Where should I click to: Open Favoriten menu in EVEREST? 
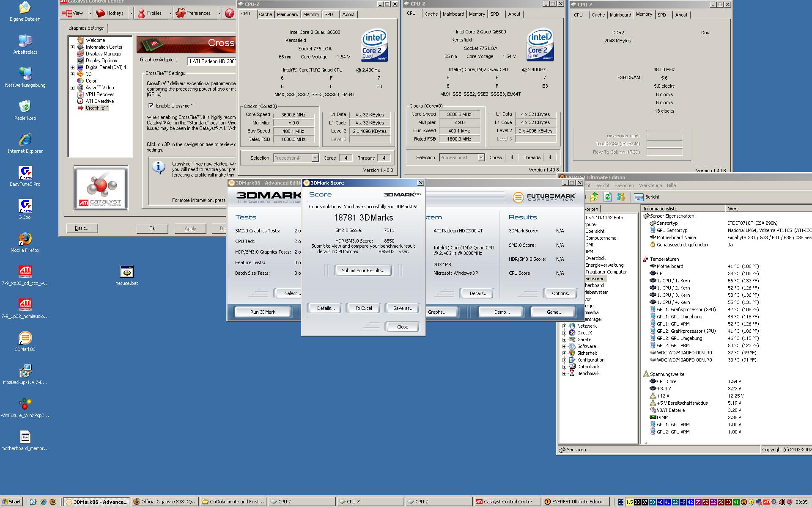(624, 185)
